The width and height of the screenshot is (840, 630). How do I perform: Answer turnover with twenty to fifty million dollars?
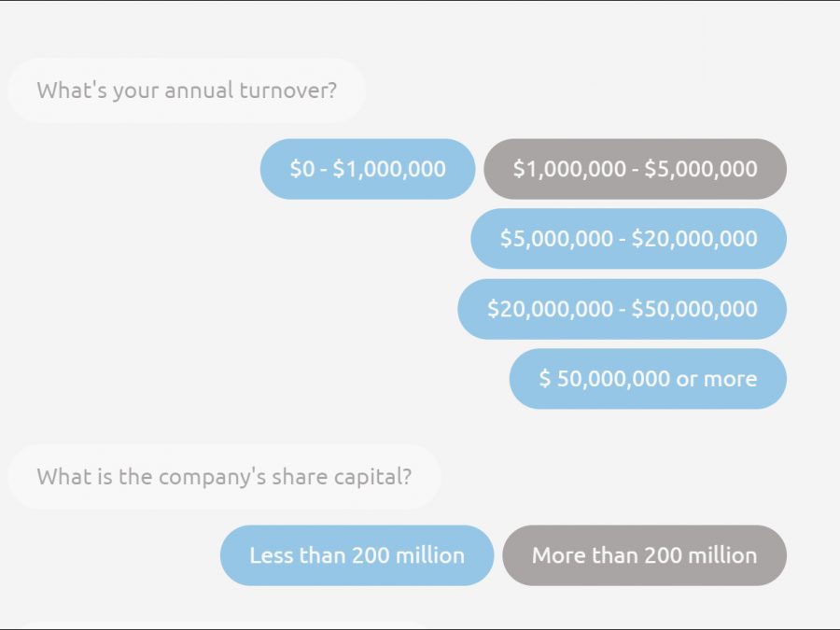(622, 309)
